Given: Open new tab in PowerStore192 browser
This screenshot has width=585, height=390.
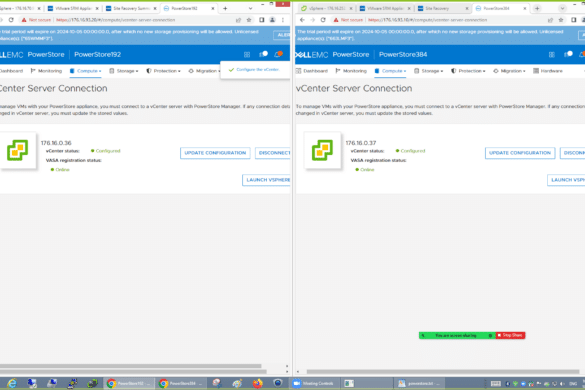Looking at the screenshot, I should pos(225,8).
